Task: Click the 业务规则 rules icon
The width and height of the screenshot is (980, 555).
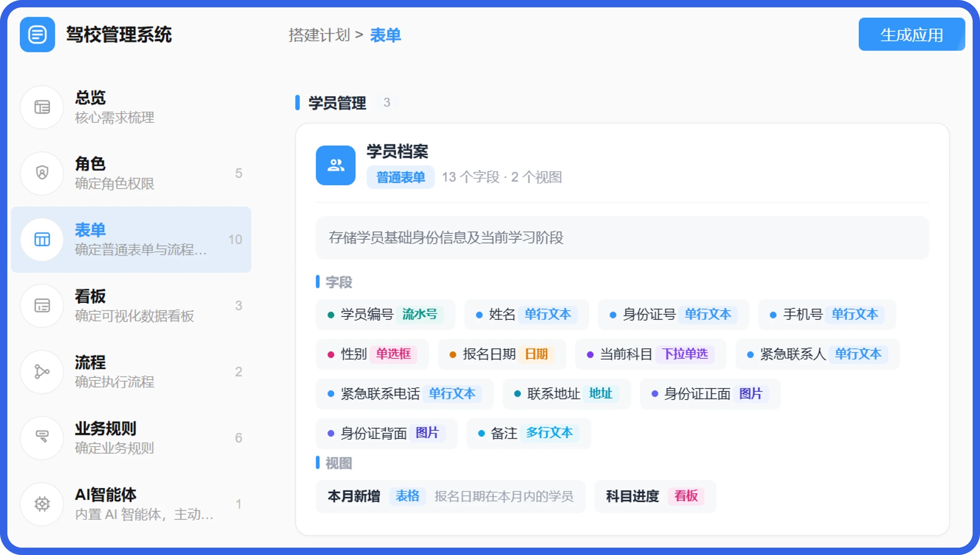Action: coord(42,438)
